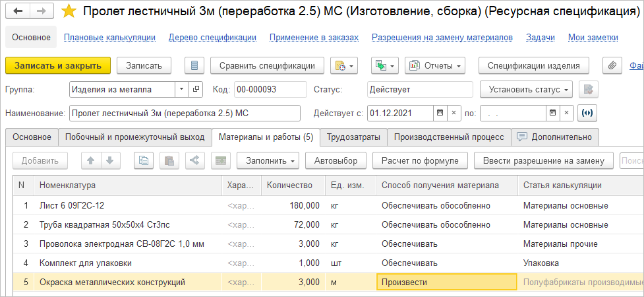
Task: Open the Дерево спецификации link
Action: (212, 38)
